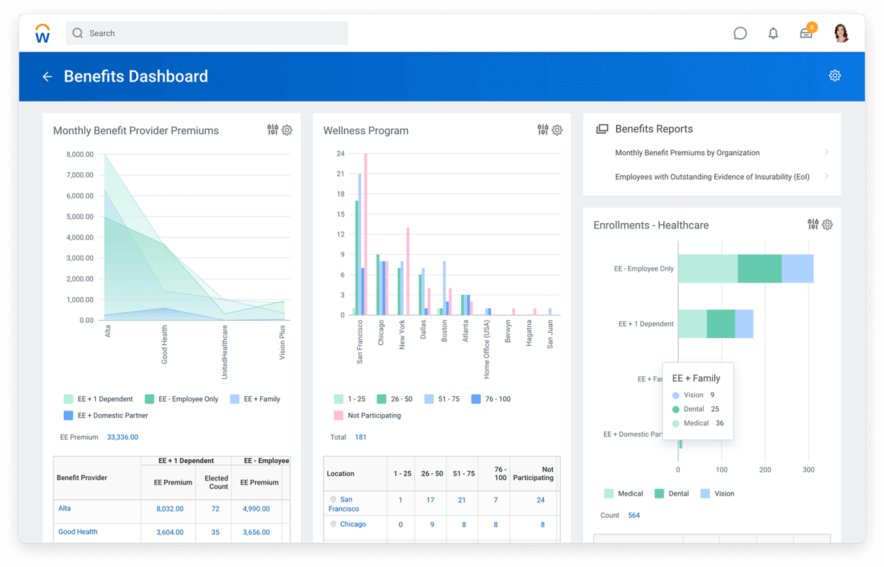This screenshot has width=884, height=567.
Task: Click the Chicago location pin icon
Action: tap(333, 524)
